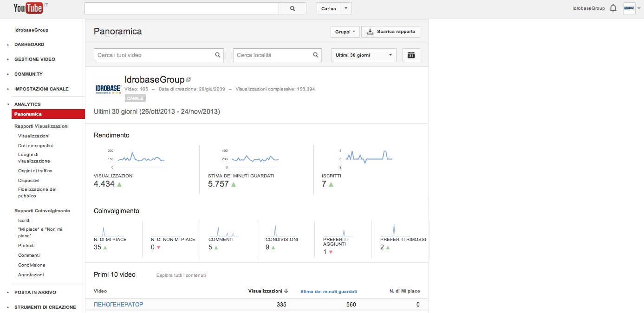Click the 5.757 minuti guardati value
644x313 pixels.
point(218,184)
